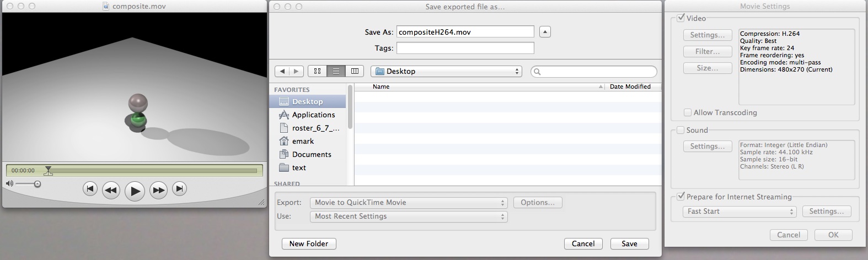This screenshot has width=868, height=260.
Task: Click the New Folder button
Action: [x=309, y=243]
